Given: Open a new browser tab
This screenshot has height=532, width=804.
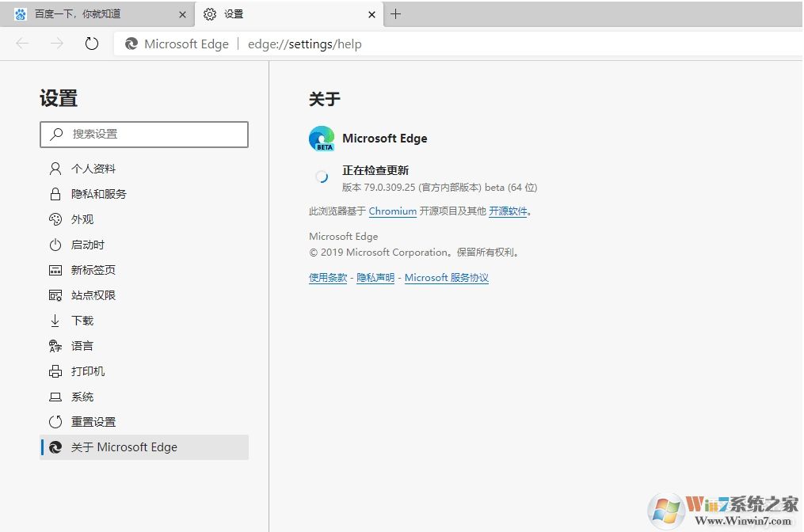Looking at the screenshot, I should (395, 13).
